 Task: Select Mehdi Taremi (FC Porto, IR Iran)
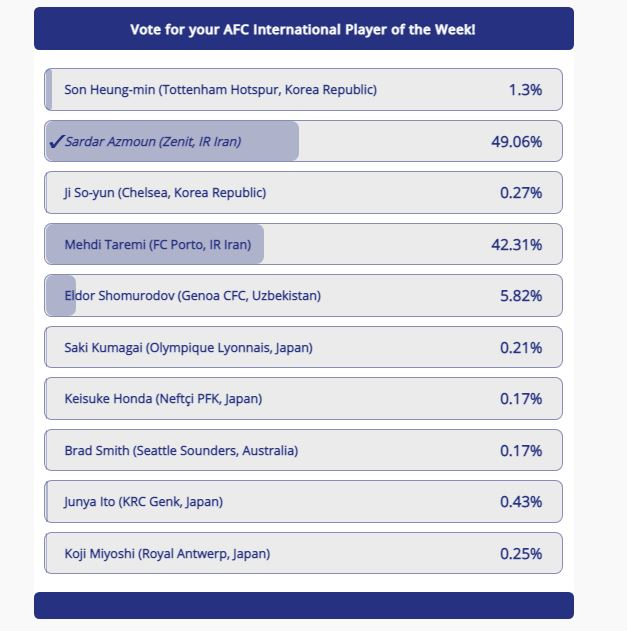click(303, 244)
